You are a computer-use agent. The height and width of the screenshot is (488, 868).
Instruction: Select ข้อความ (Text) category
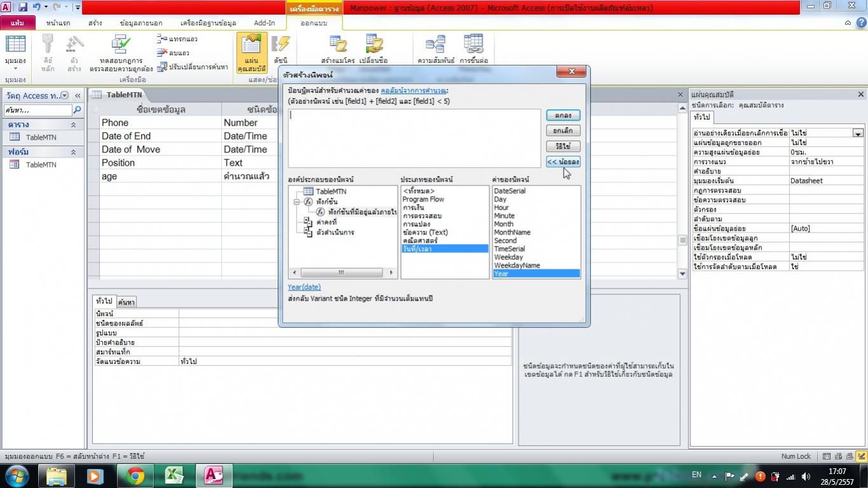pos(425,233)
